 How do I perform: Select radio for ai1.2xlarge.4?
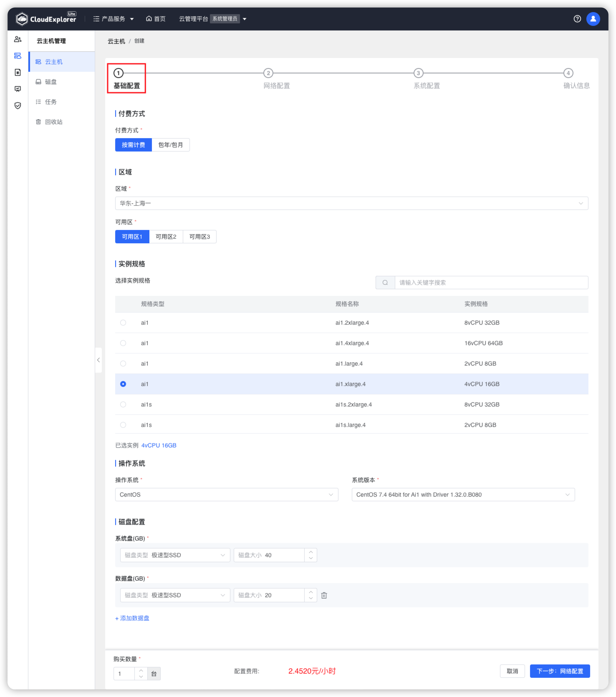[x=123, y=323]
